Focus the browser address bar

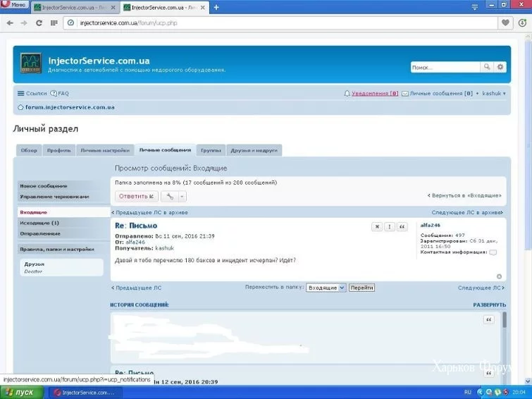tap(280, 23)
